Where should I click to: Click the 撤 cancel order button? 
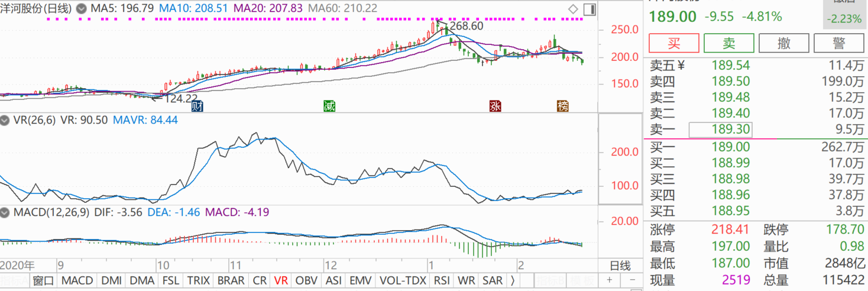[x=784, y=43]
